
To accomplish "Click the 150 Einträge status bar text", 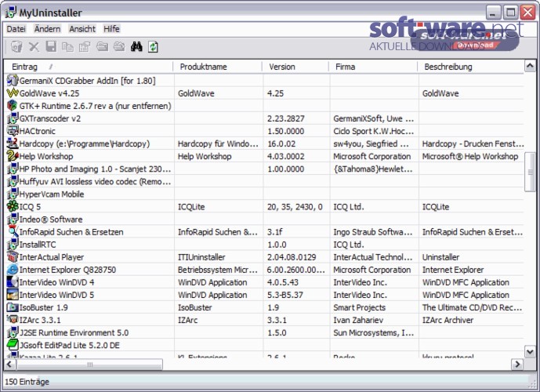I will [27, 382].
